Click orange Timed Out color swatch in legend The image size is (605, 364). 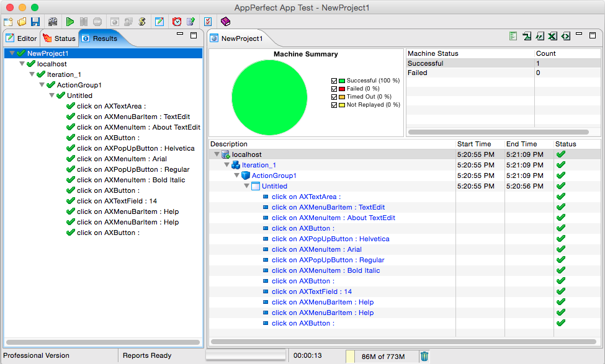pyautogui.click(x=342, y=97)
